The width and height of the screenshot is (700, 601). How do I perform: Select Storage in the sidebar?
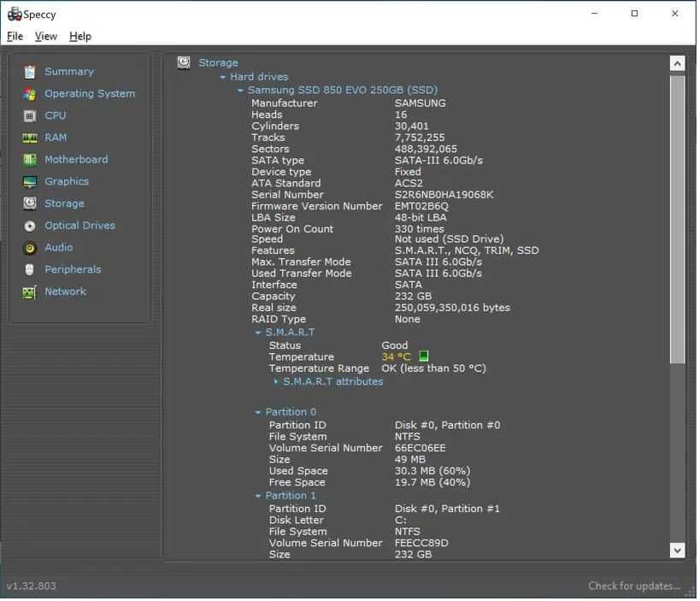[x=64, y=203]
